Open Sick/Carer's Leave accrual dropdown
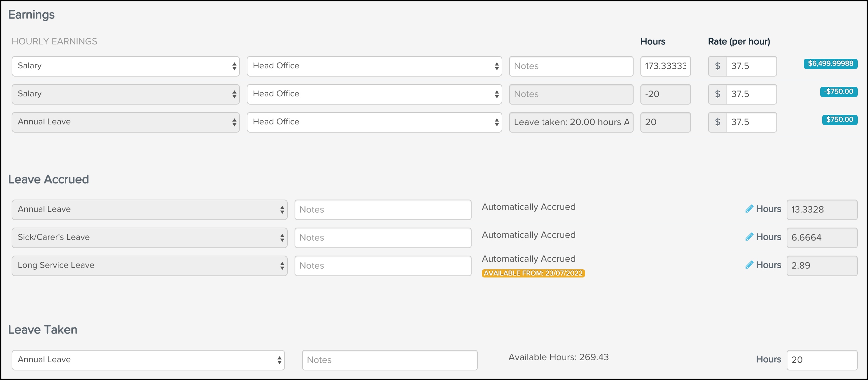Image resolution: width=868 pixels, height=380 pixels. point(149,237)
